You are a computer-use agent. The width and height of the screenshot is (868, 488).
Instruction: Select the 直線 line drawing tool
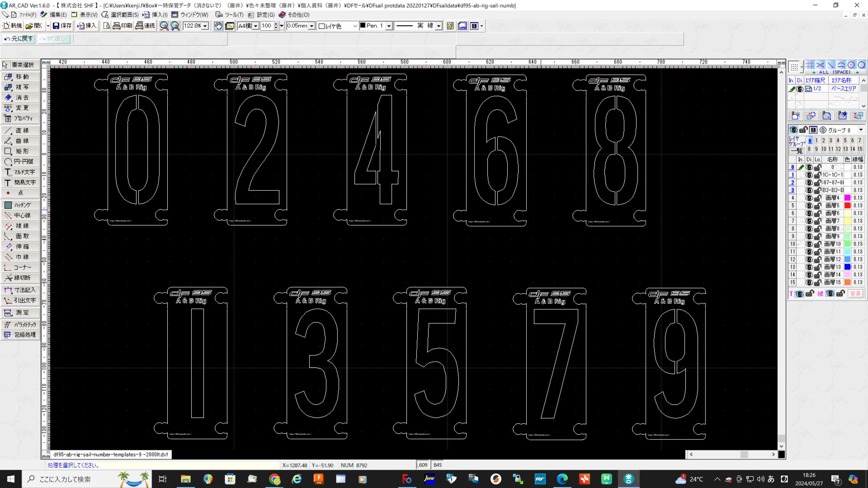20,130
